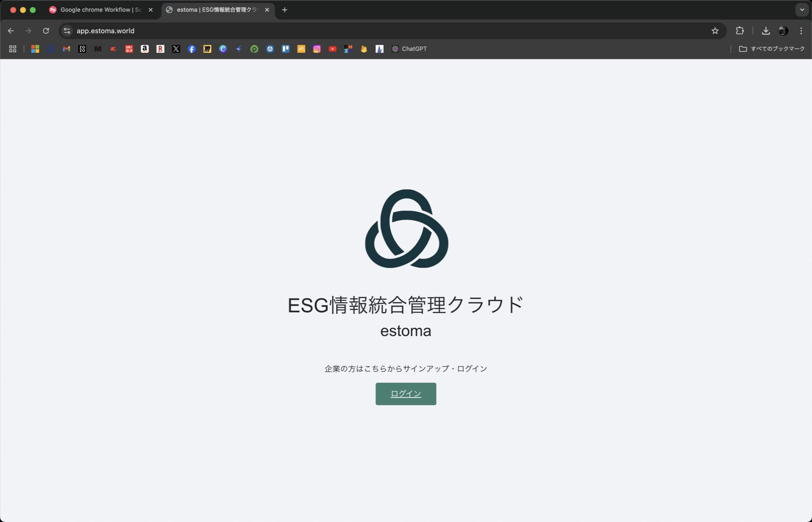Open site information icon in address bar
Image resolution: width=812 pixels, height=522 pixels.
[x=67, y=31]
